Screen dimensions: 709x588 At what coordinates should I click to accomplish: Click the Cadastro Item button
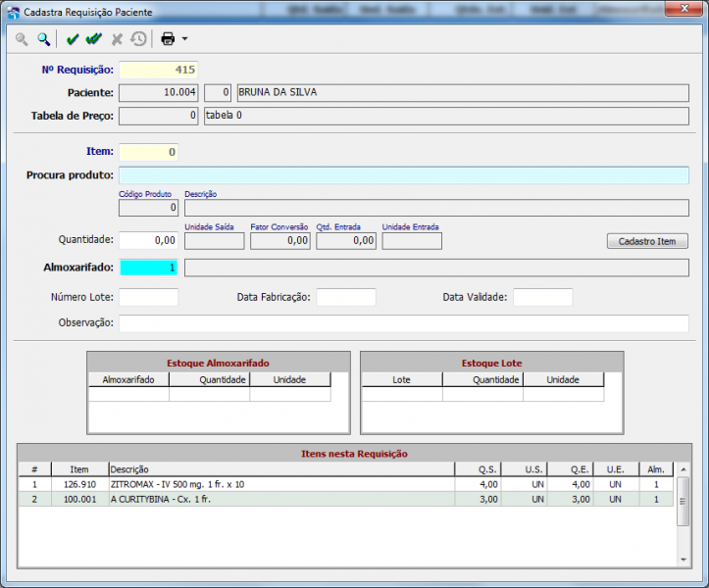(647, 241)
